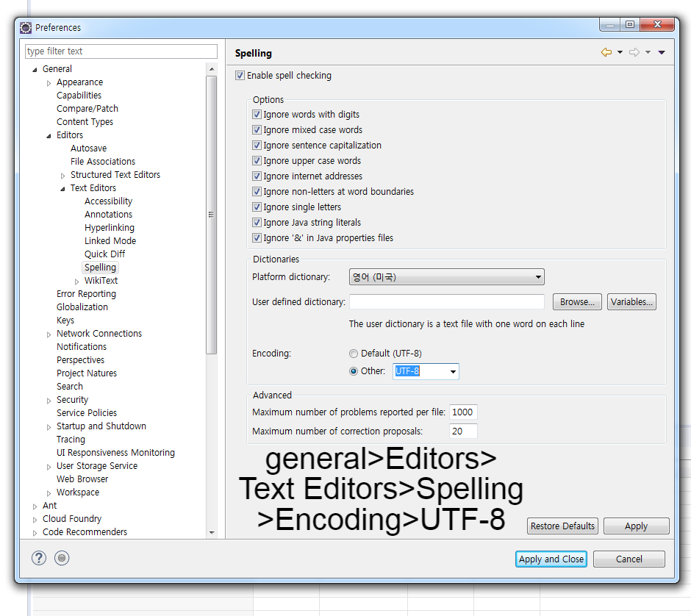Expand the Appearance tree node
The image size is (691, 616).
[49, 83]
